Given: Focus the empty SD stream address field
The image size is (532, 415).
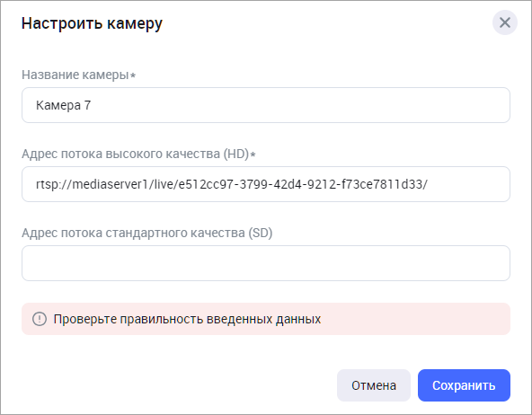Looking at the screenshot, I should click(266, 263).
